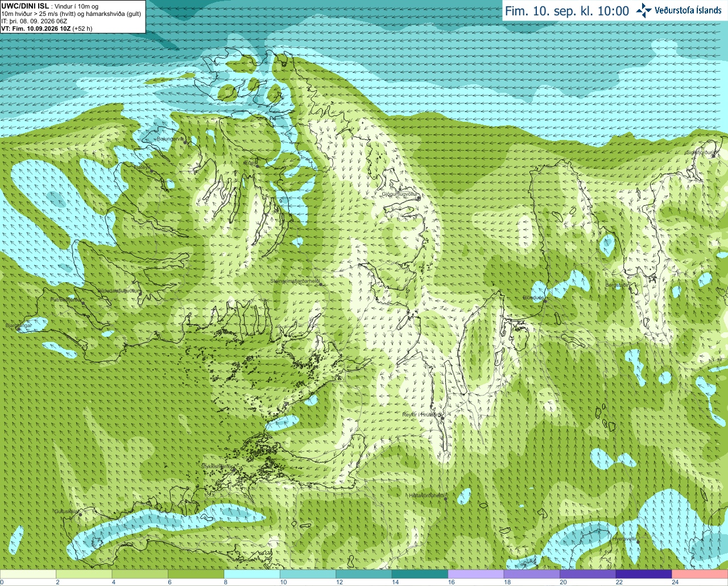The height and width of the screenshot is (586, 728).
Task: Click the Gufuskálar station marker
Action: 80,515
